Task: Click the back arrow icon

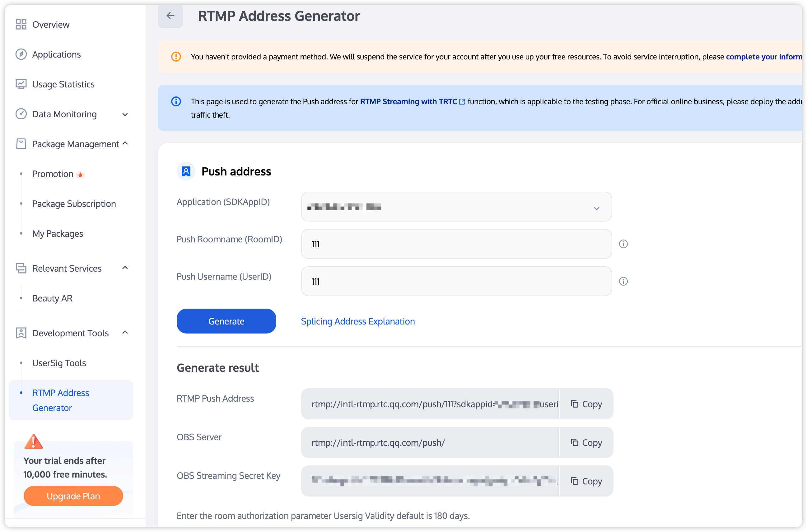Action: [x=170, y=16]
